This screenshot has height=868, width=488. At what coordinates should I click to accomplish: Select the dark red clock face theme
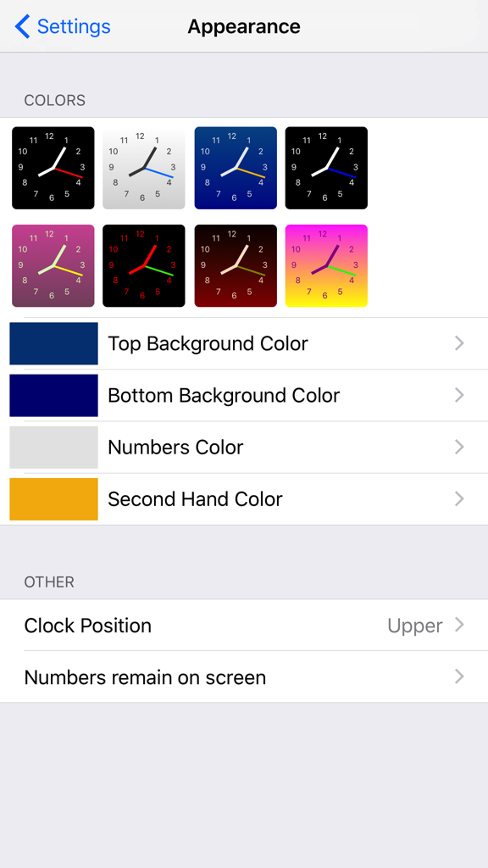236,265
